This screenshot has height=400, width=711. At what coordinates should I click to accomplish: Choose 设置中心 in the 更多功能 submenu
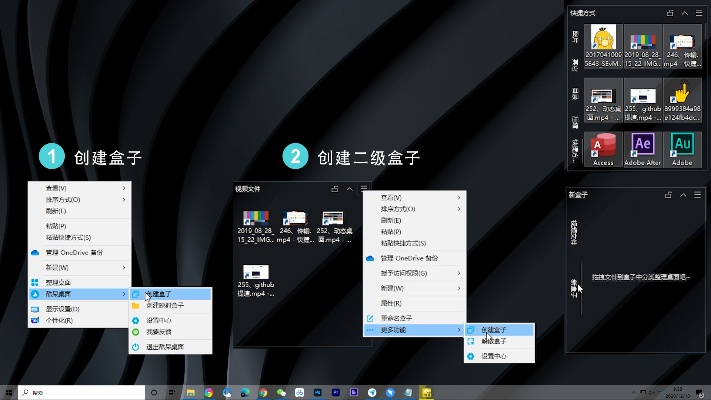(496, 355)
